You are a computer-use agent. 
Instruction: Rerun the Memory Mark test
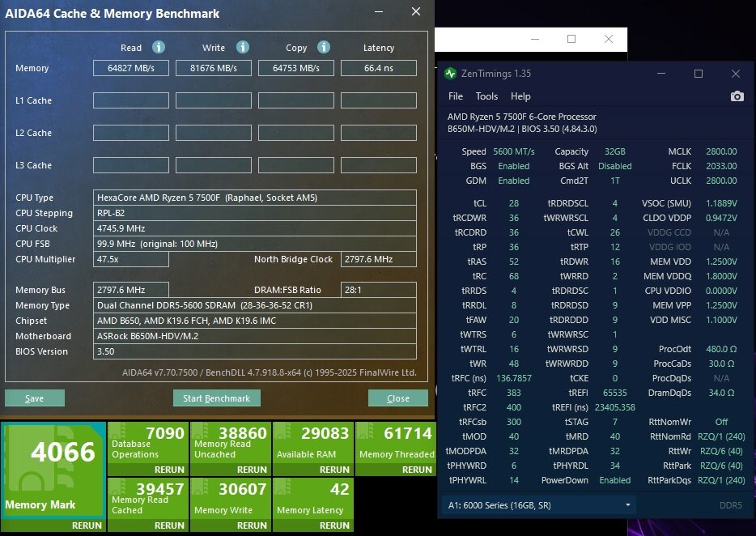(x=87, y=525)
